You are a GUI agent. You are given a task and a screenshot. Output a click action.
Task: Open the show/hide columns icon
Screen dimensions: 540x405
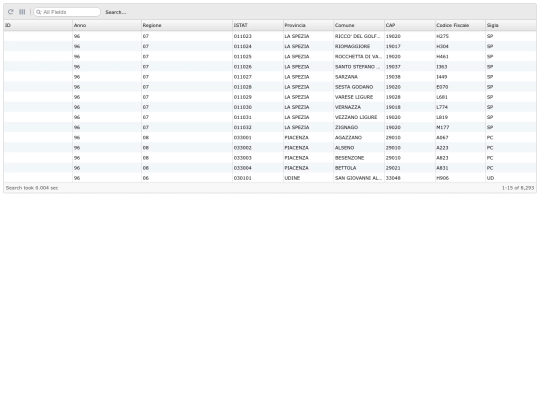click(22, 12)
